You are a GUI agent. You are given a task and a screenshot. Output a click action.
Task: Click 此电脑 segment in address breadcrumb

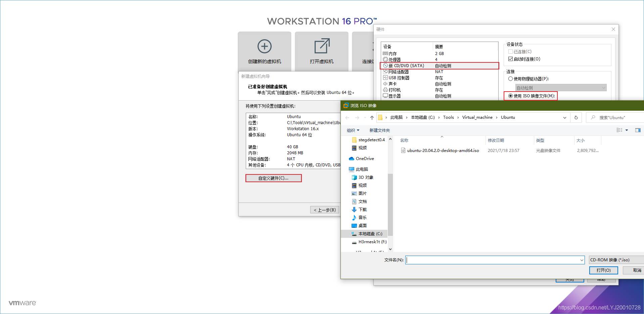[x=396, y=117]
